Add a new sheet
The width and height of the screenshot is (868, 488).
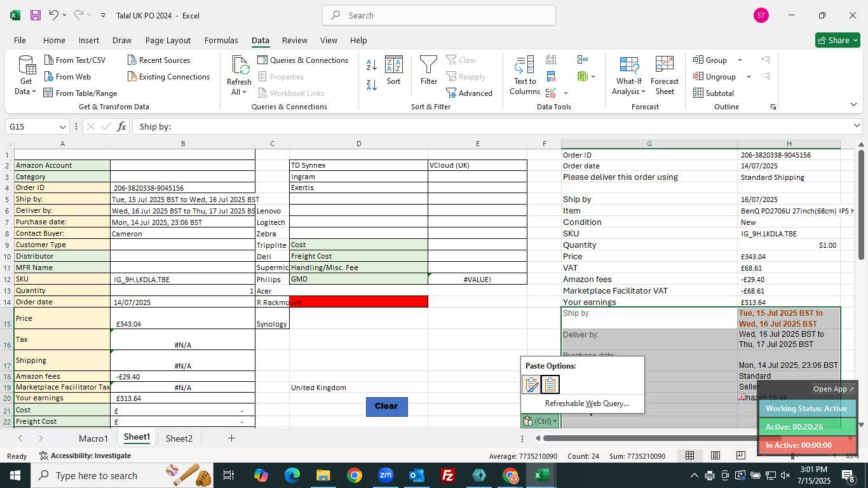(x=231, y=438)
